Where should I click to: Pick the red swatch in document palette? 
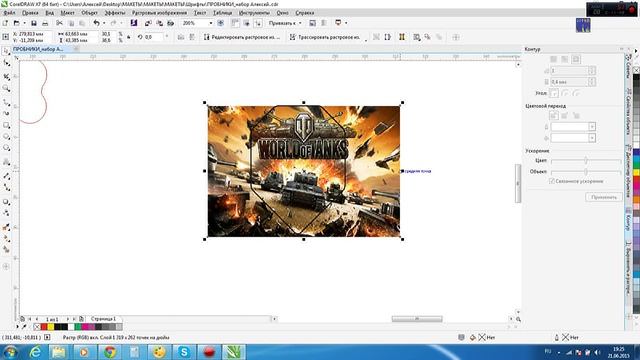[44, 327]
